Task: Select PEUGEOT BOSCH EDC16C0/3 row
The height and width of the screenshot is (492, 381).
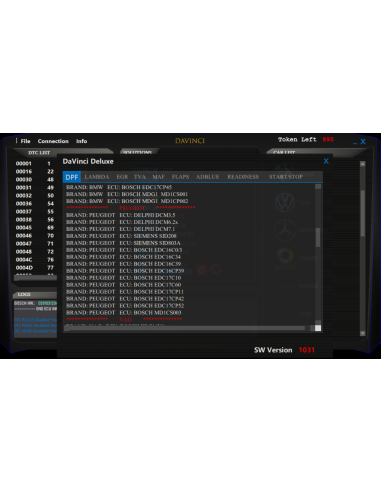Action: [x=124, y=250]
